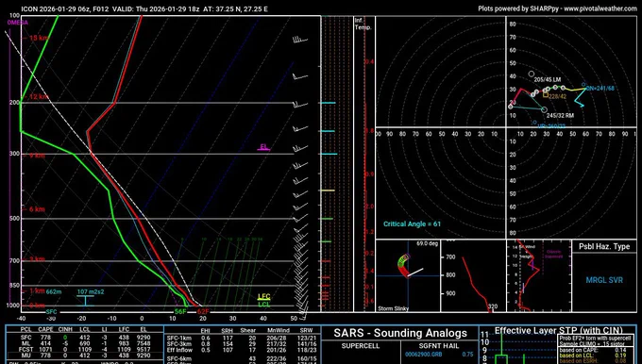Click the CAPE column header

click(45, 330)
